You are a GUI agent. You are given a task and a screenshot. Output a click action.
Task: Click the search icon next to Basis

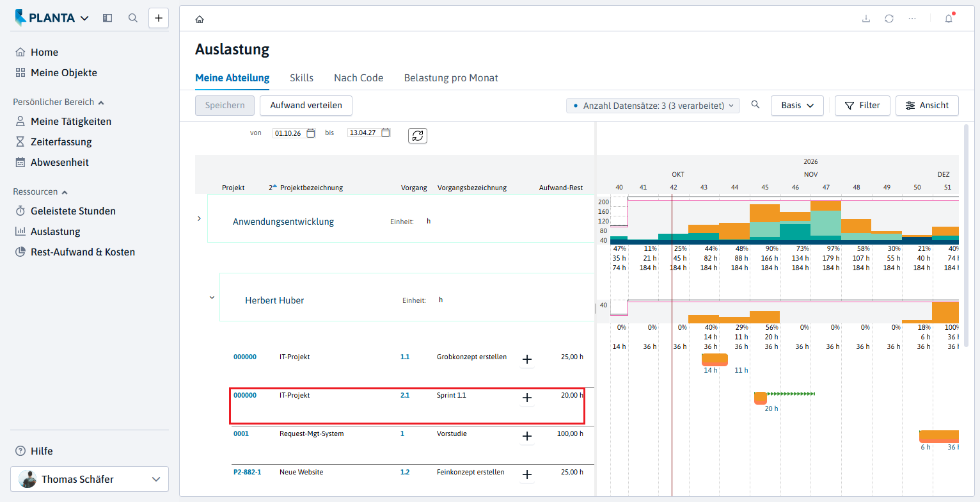(x=755, y=105)
